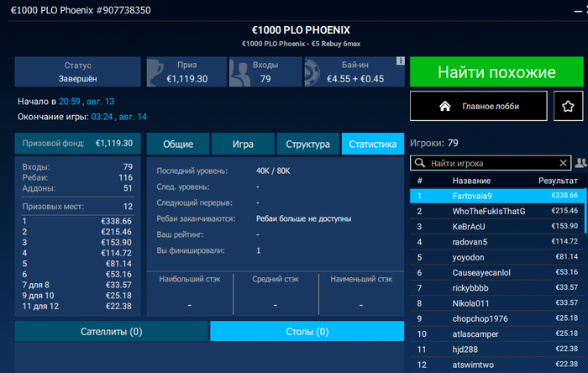
Task: Click the friends icon beside player search
Action: (x=581, y=163)
